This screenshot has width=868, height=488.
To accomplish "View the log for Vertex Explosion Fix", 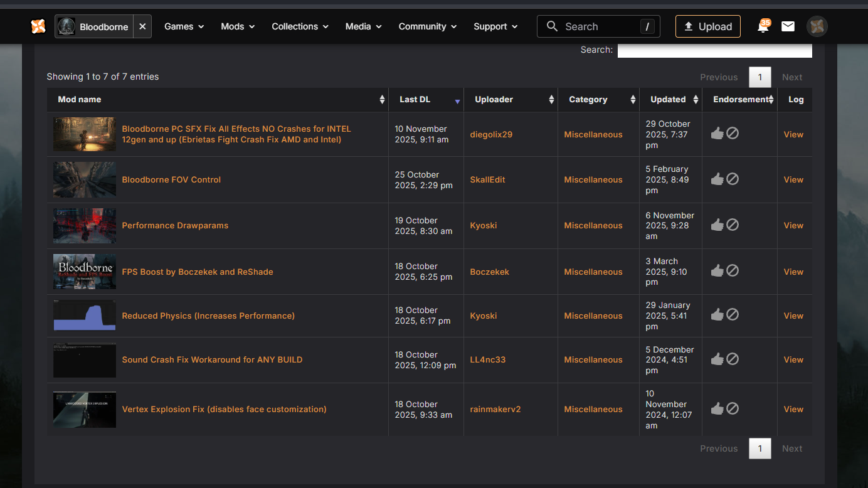I will pyautogui.click(x=793, y=409).
